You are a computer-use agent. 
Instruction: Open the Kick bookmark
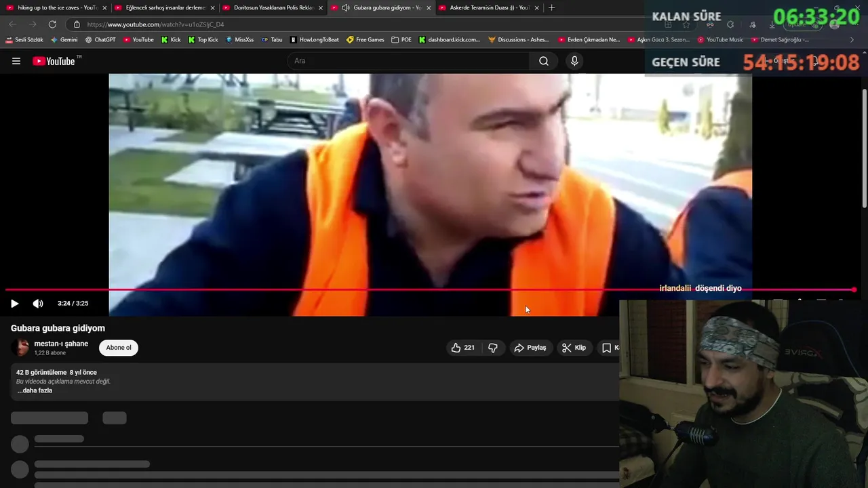click(171, 40)
